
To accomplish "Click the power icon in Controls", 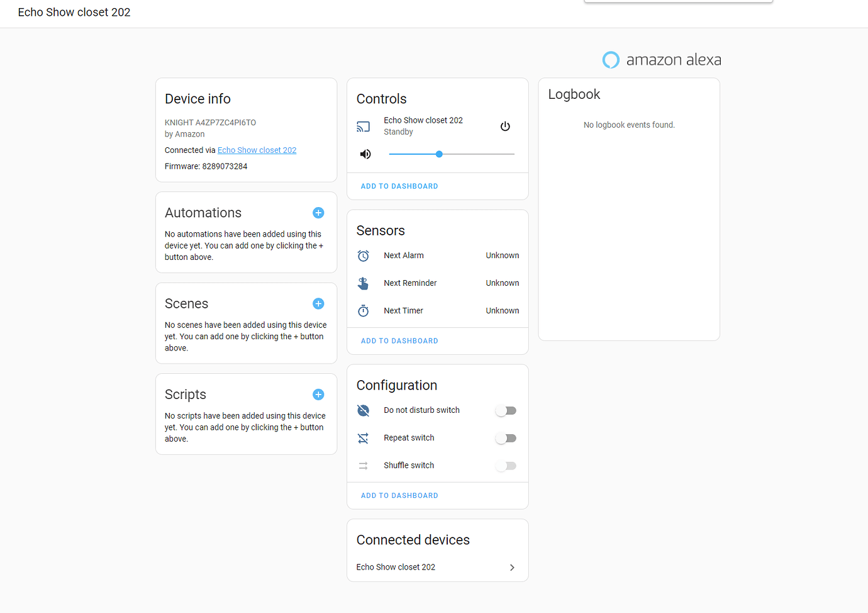I will [505, 126].
